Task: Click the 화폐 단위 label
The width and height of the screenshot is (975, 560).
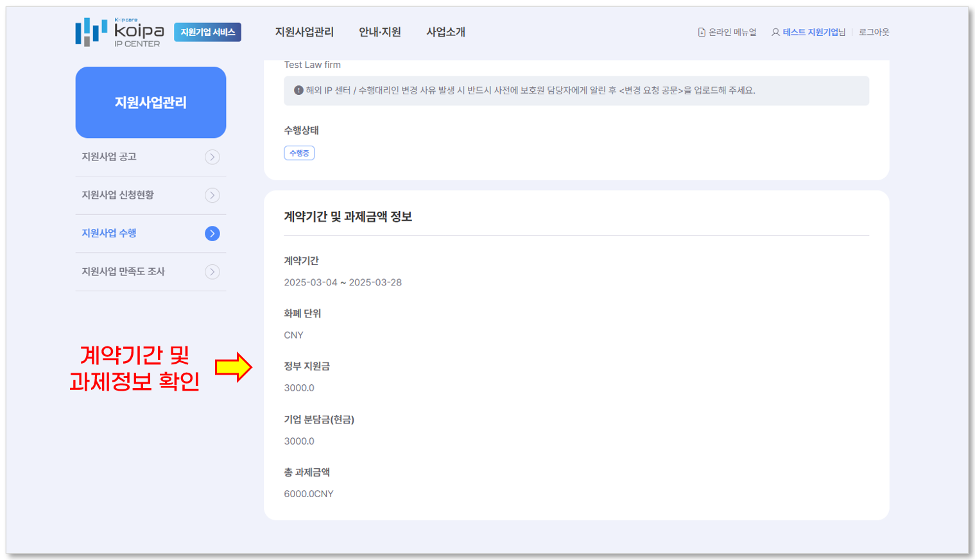Action: 302,314
